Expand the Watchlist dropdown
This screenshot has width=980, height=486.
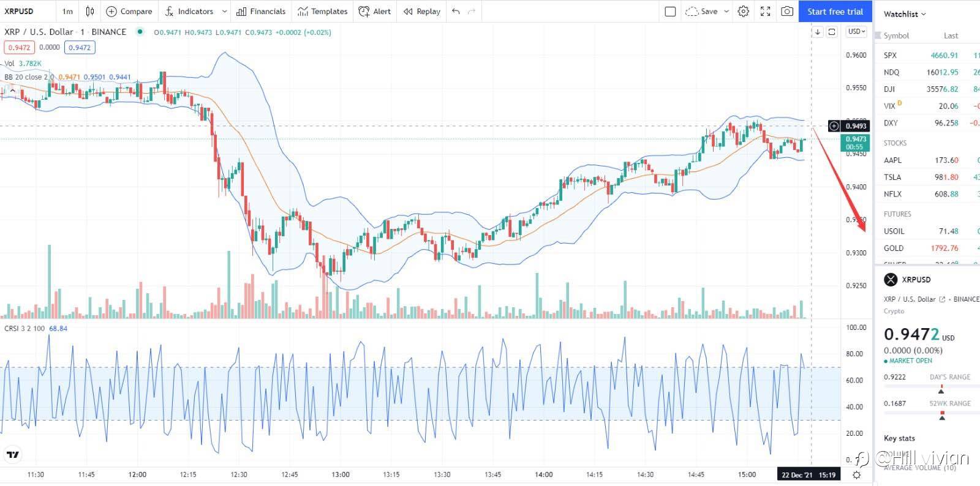coord(905,13)
